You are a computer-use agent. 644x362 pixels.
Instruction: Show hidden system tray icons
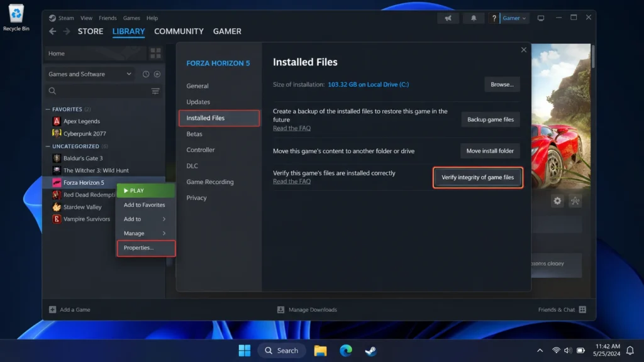540,351
